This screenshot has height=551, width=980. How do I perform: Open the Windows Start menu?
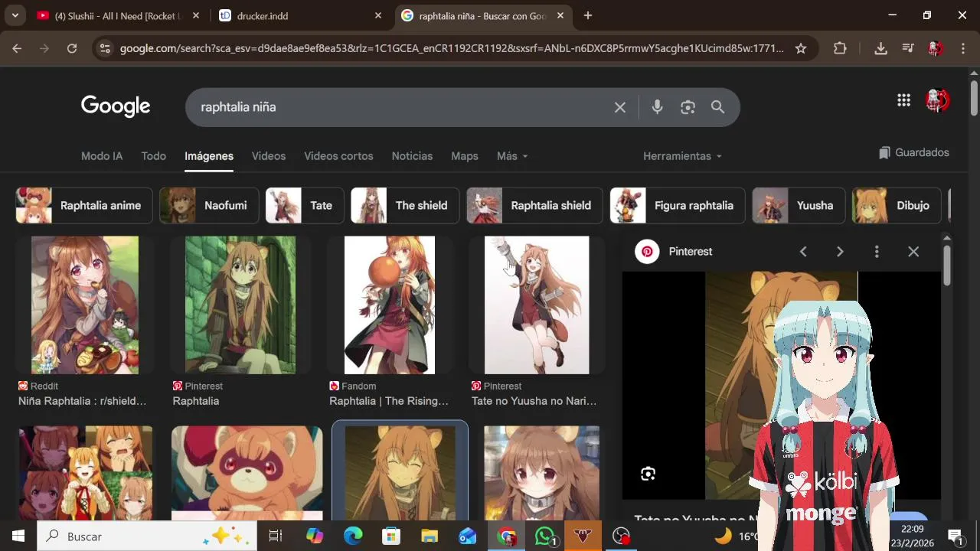(x=18, y=536)
